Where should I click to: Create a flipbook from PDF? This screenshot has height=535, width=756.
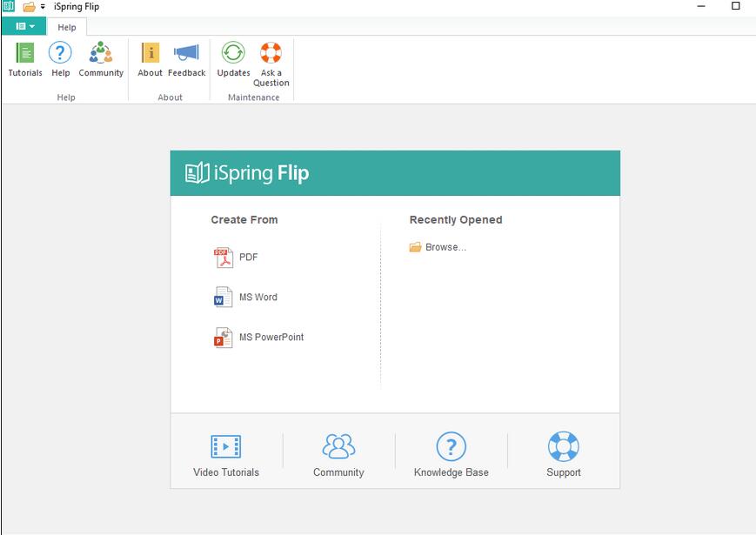(x=236, y=257)
